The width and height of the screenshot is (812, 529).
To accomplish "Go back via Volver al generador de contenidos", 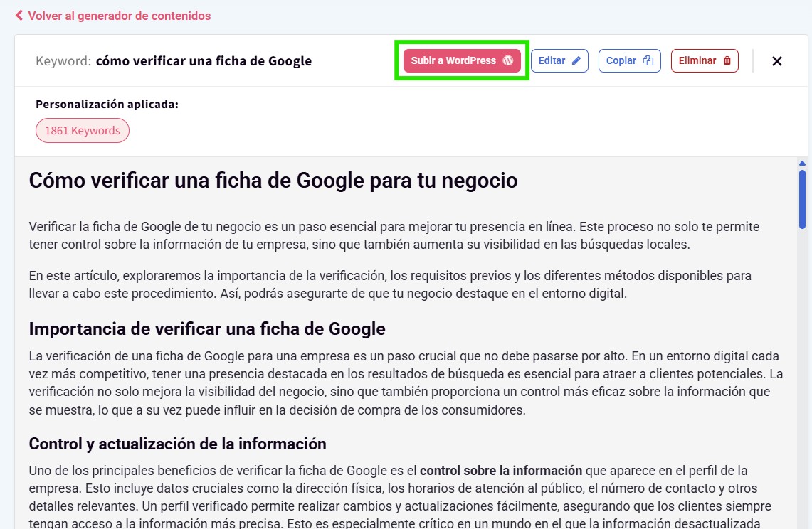I will 119,16.
